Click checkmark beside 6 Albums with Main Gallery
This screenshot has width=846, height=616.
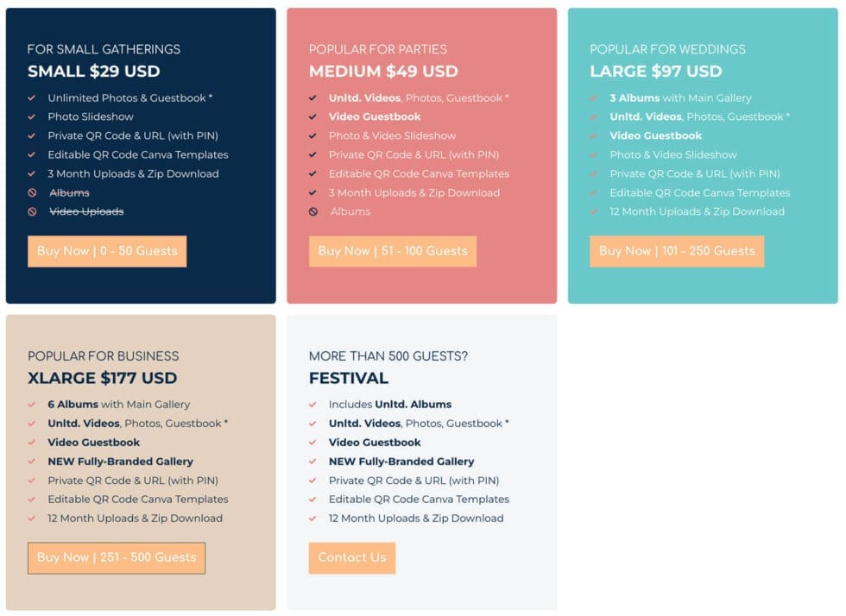tap(32, 405)
